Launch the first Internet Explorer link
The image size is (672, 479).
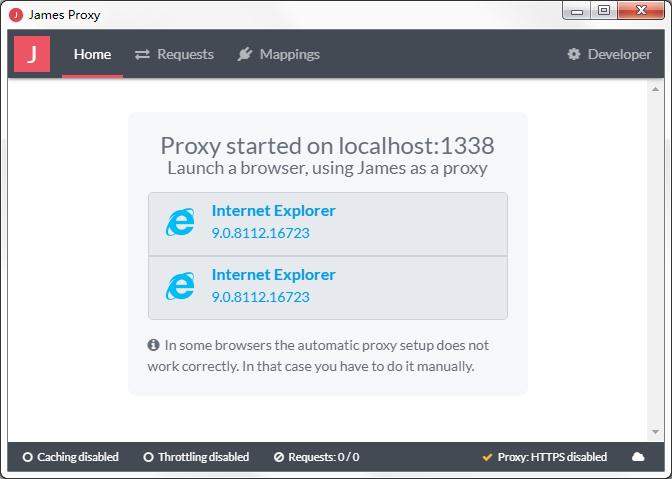pyautogui.click(x=273, y=211)
